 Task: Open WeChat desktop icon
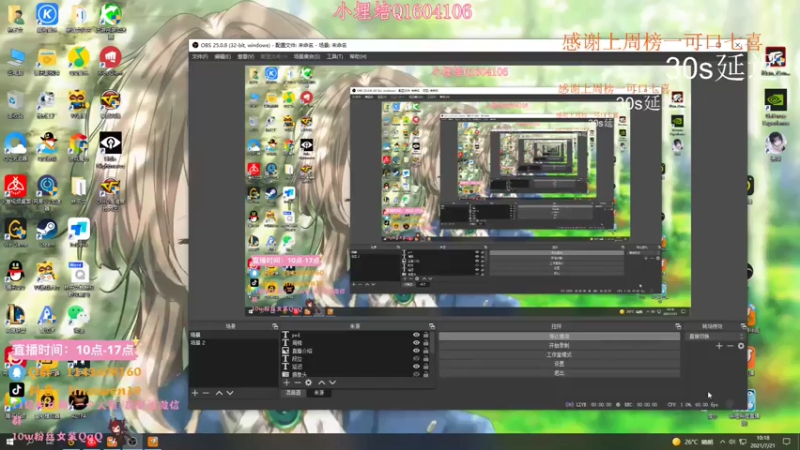point(78,314)
